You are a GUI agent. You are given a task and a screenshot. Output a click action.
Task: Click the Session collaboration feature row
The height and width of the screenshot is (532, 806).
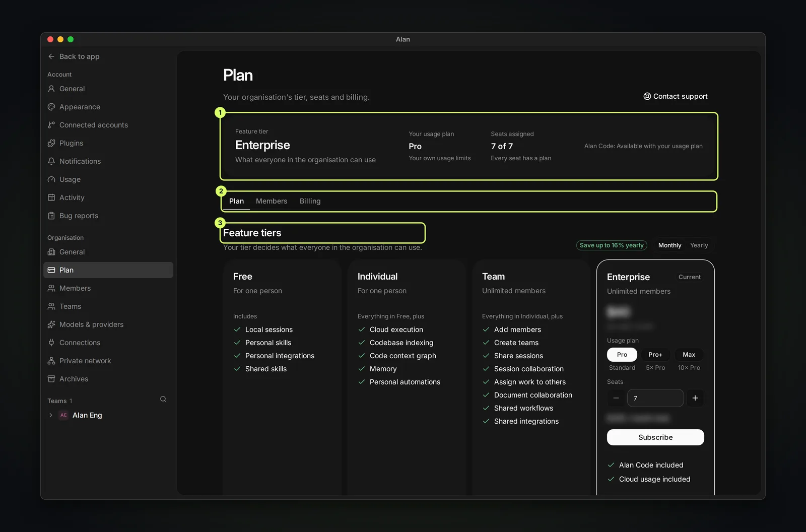click(523, 369)
